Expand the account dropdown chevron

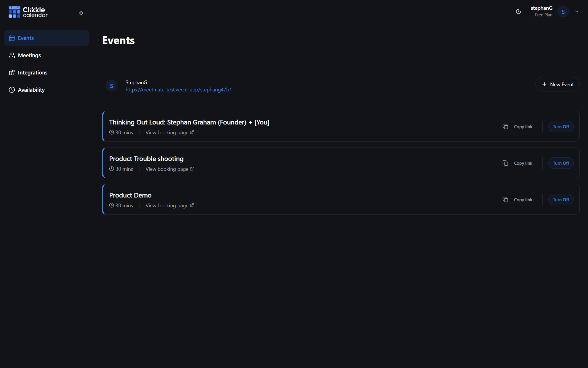pos(577,11)
